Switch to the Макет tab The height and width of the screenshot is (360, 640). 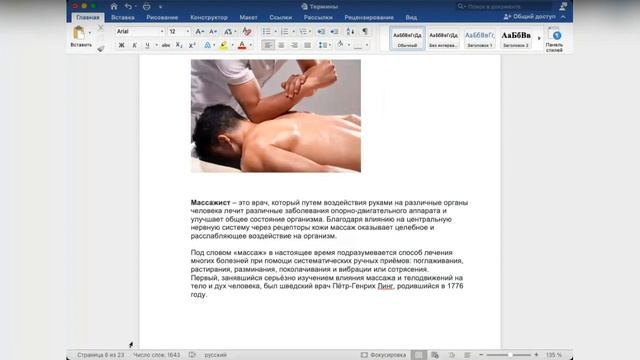248,18
